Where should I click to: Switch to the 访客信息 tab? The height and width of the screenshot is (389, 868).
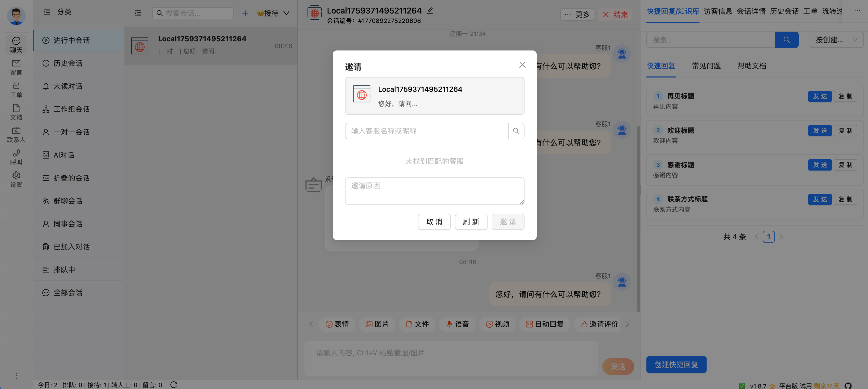[x=718, y=11]
